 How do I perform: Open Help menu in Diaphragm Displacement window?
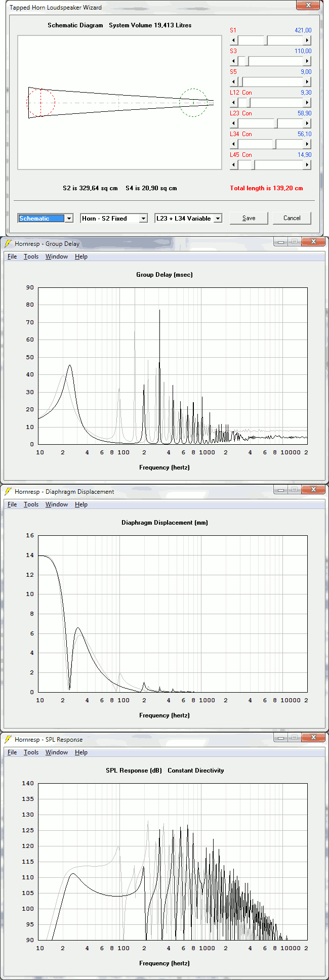tap(81, 504)
